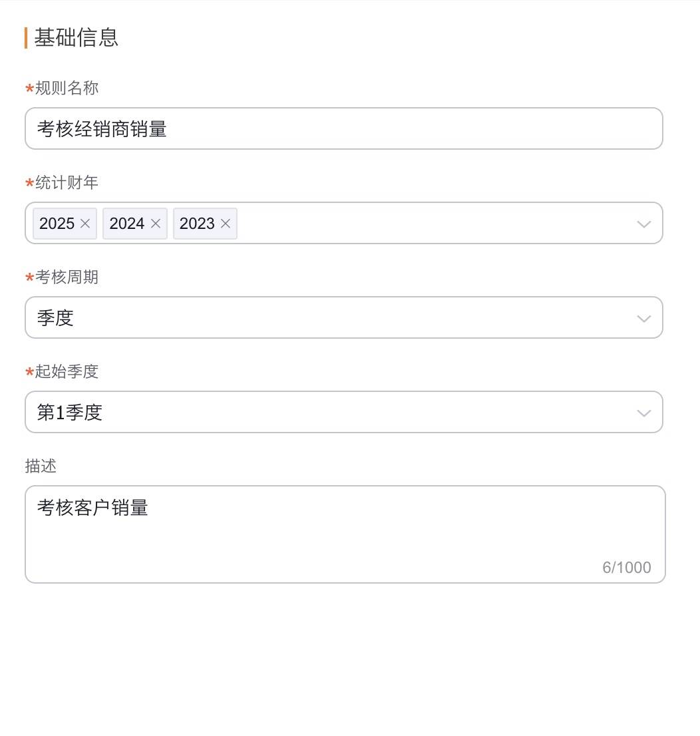700x736 pixels.
Task: Click the 2023 tag label text
Action: click(x=197, y=224)
